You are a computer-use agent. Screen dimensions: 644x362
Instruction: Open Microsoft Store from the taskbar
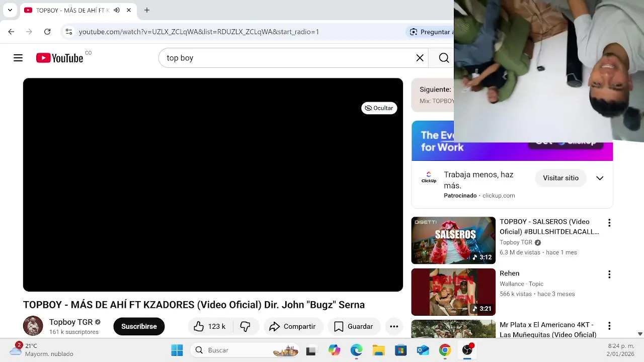click(x=400, y=350)
